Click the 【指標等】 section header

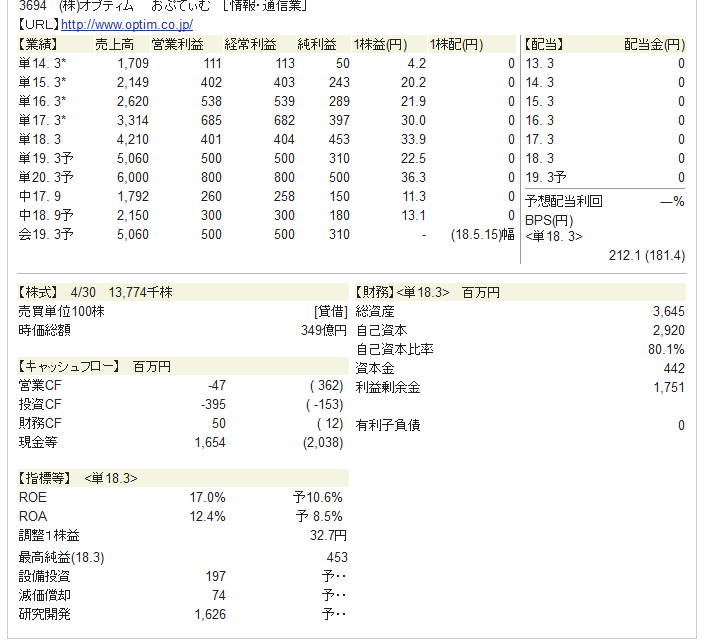pyautogui.click(x=48, y=479)
